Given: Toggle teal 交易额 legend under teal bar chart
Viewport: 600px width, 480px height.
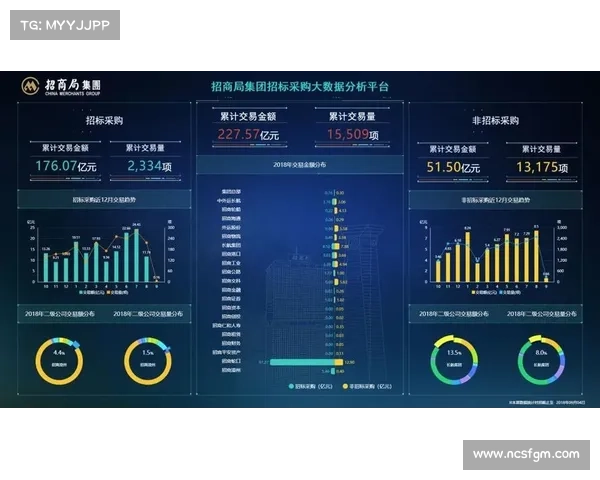Looking at the screenshot, I should tap(92, 292).
